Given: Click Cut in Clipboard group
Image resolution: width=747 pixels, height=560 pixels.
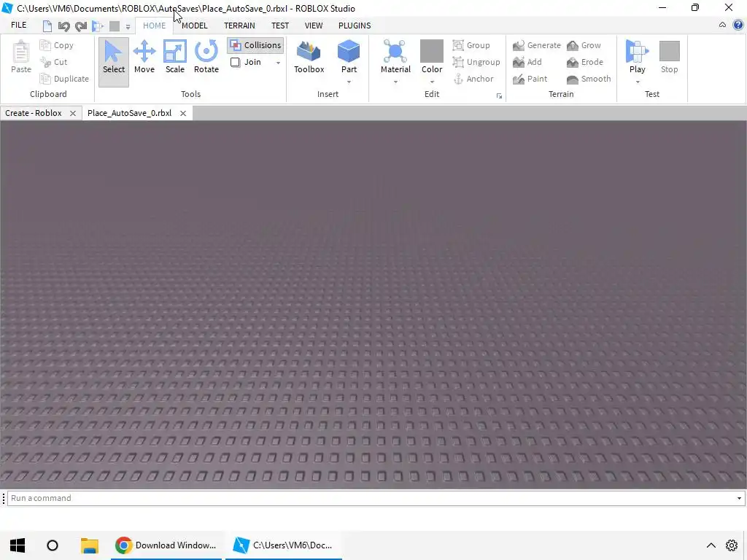Looking at the screenshot, I should 54,62.
